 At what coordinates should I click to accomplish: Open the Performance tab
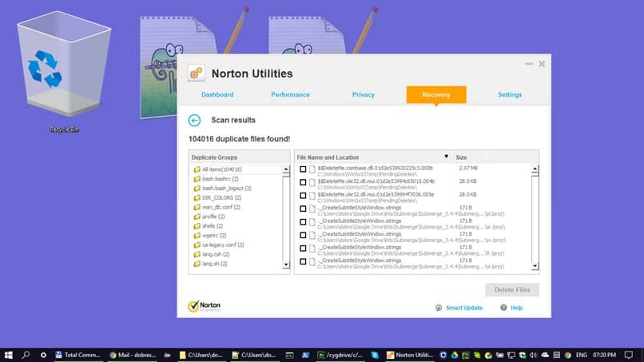(x=290, y=94)
